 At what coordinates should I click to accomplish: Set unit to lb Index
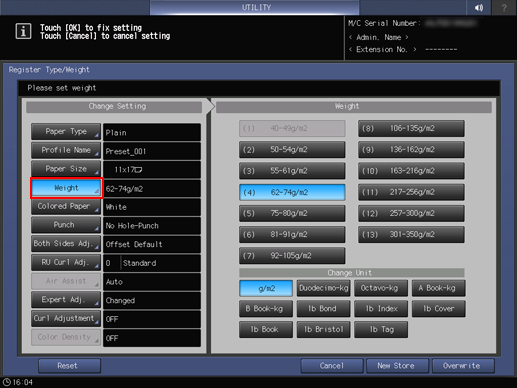point(381,309)
